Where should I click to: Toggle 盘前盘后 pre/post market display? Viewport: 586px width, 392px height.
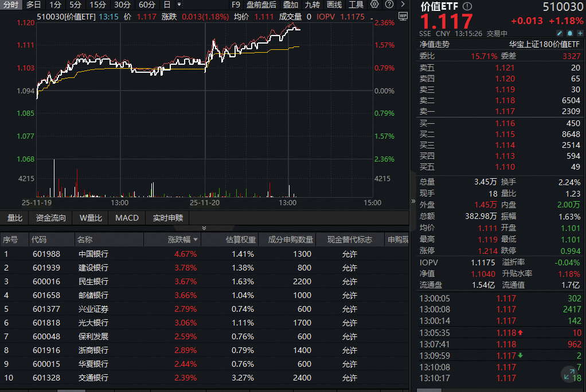261,5
